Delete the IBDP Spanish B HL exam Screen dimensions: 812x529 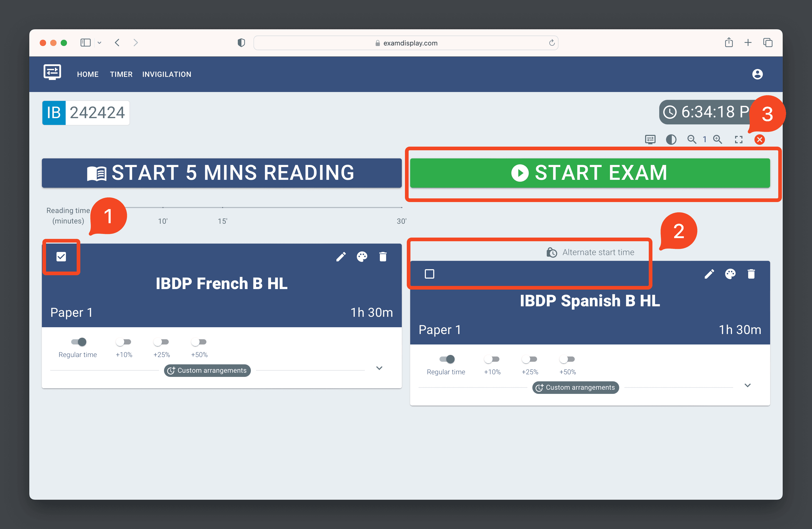751,274
